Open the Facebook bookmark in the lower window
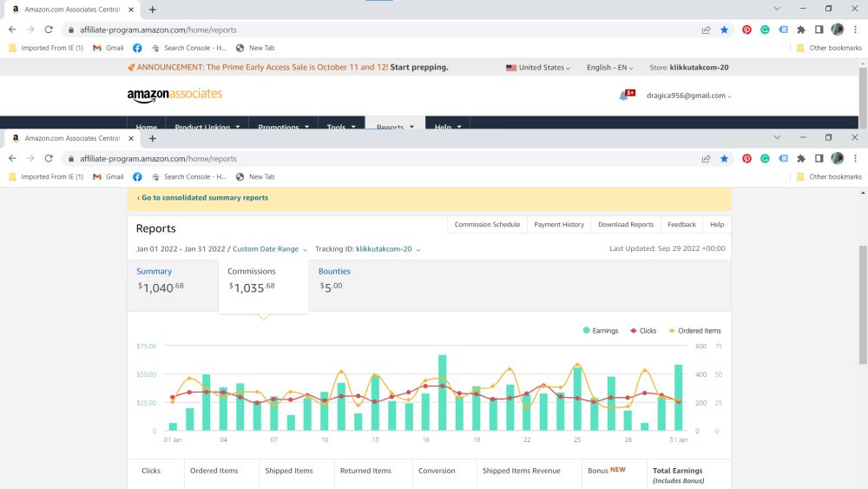Viewport: 868px width, 489px height. [x=137, y=176]
